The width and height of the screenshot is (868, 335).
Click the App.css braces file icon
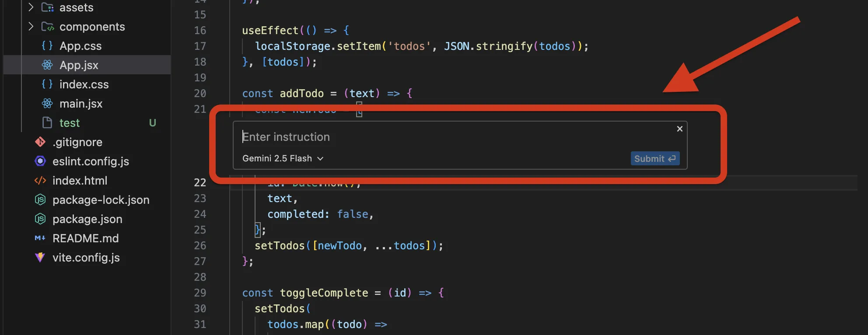[47, 46]
